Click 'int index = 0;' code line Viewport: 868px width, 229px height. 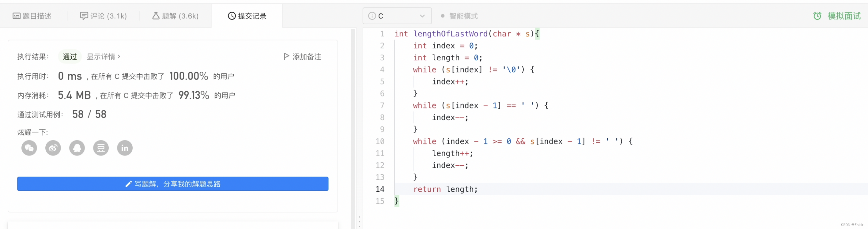tap(445, 46)
